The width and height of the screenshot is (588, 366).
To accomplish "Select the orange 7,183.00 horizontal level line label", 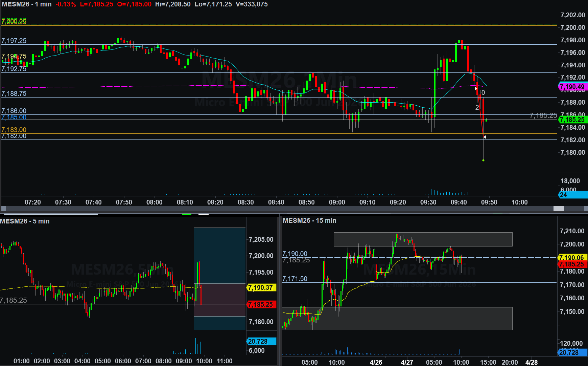I will pos(14,130).
